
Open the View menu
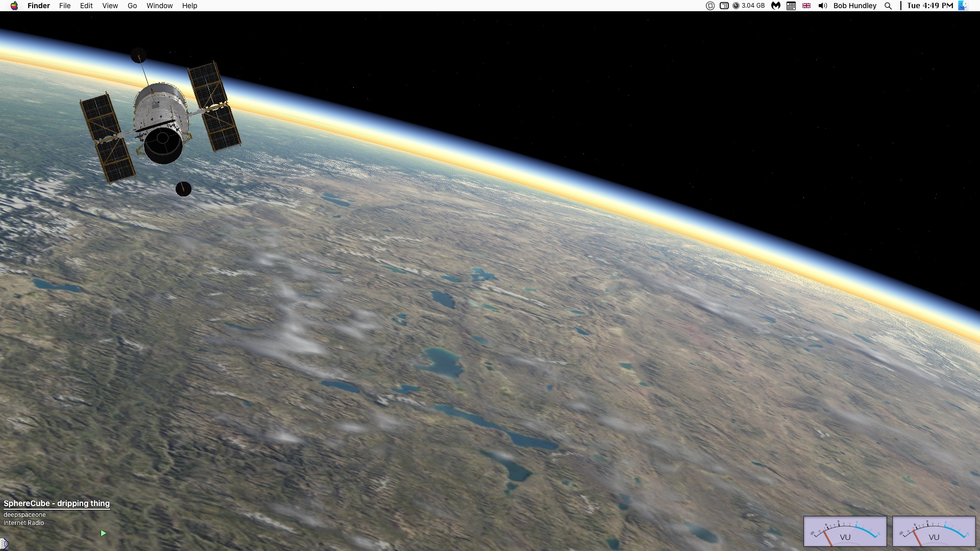point(110,6)
